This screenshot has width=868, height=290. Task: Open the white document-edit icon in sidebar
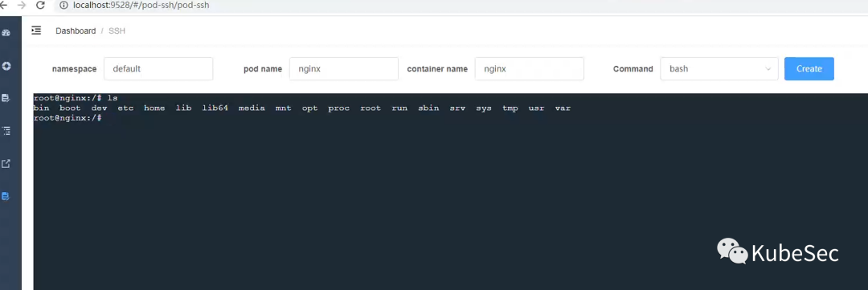[x=6, y=98]
